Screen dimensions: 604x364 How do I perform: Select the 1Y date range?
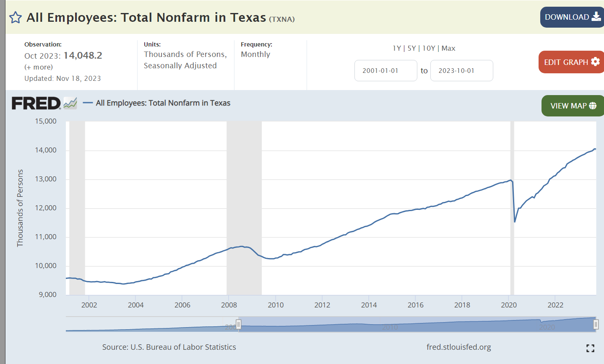(396, 48)
